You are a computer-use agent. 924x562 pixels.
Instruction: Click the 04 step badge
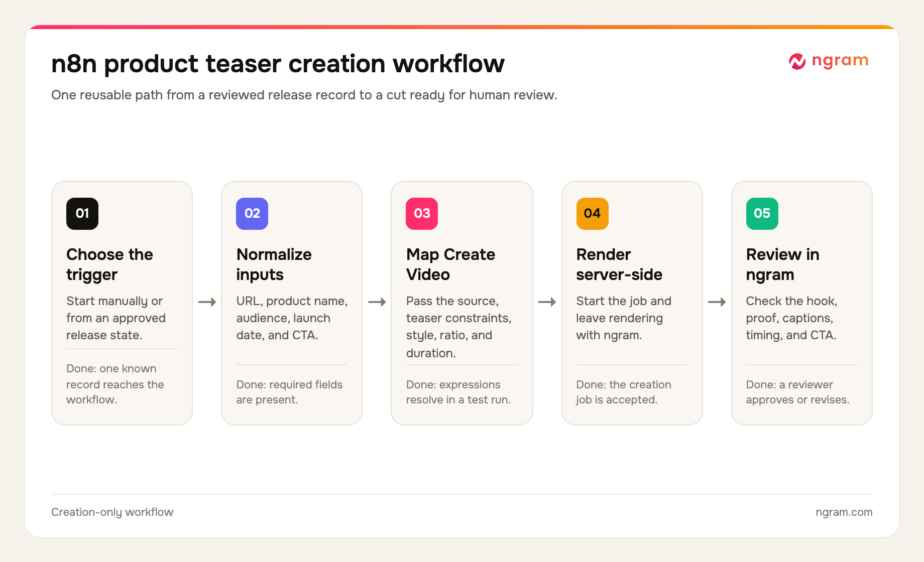point(593,214)
